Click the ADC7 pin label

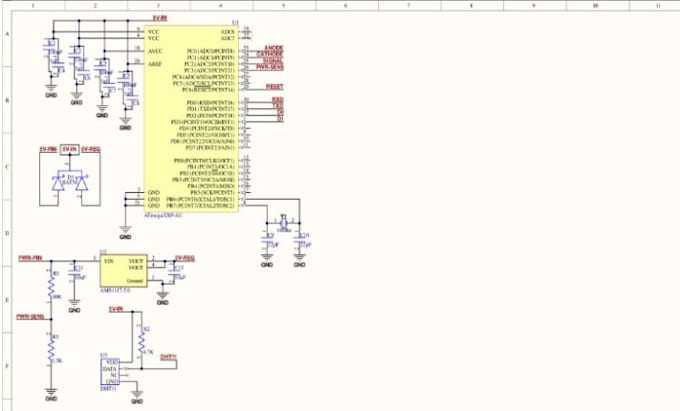pos(228,38)
